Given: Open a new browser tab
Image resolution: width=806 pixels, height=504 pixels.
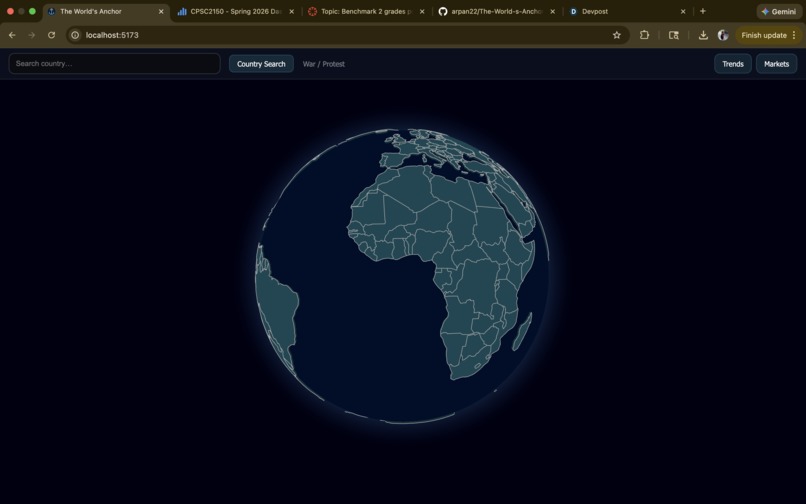Looking at the screenshot, I should [703, 11].
